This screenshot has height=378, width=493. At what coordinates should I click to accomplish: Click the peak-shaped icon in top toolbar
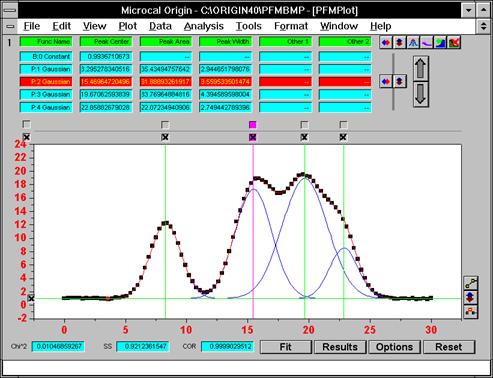tap(413, 42)
